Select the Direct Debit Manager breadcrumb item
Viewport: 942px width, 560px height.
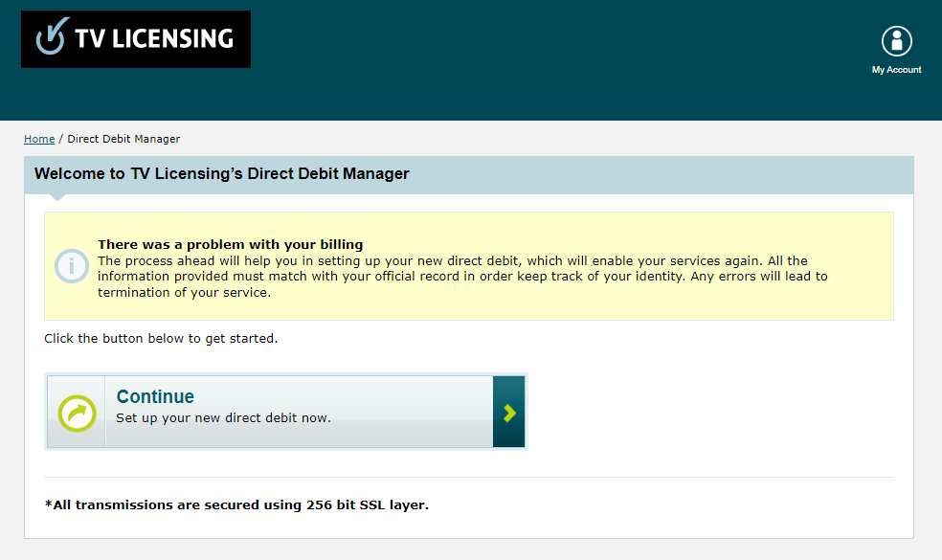point(123,139)
